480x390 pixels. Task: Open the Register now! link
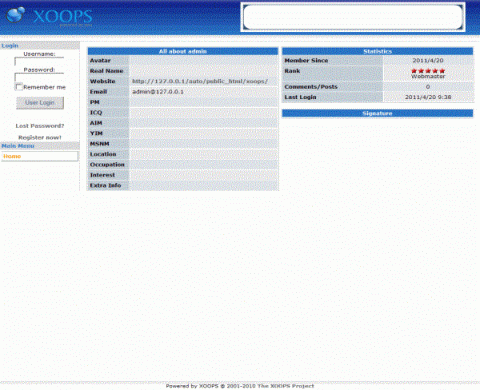tap(40, 137)
